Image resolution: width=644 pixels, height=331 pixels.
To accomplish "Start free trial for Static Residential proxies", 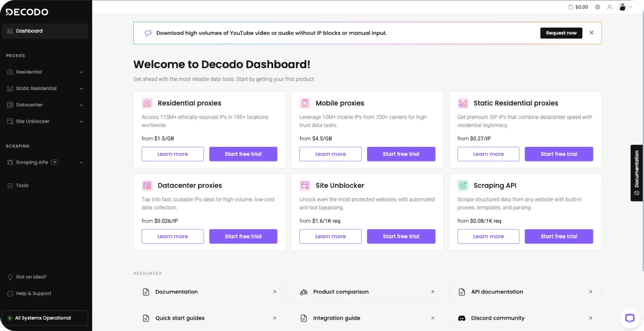I will point(559,154).
